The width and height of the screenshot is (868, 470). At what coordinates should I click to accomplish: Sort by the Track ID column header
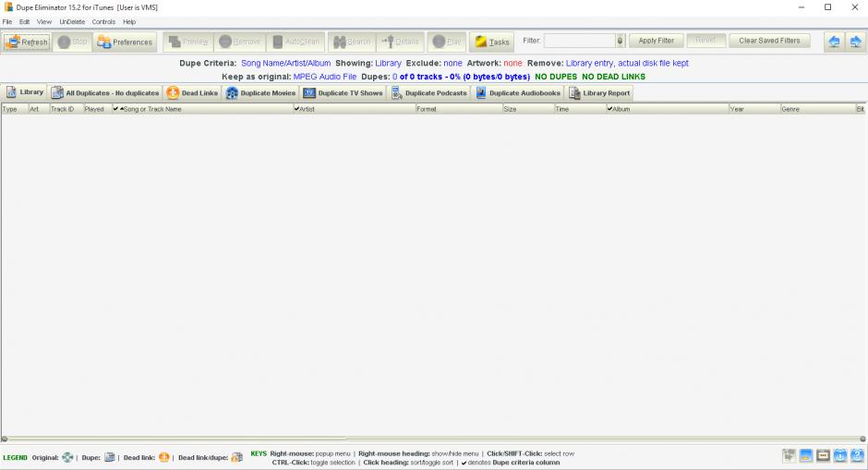(66, 109)
